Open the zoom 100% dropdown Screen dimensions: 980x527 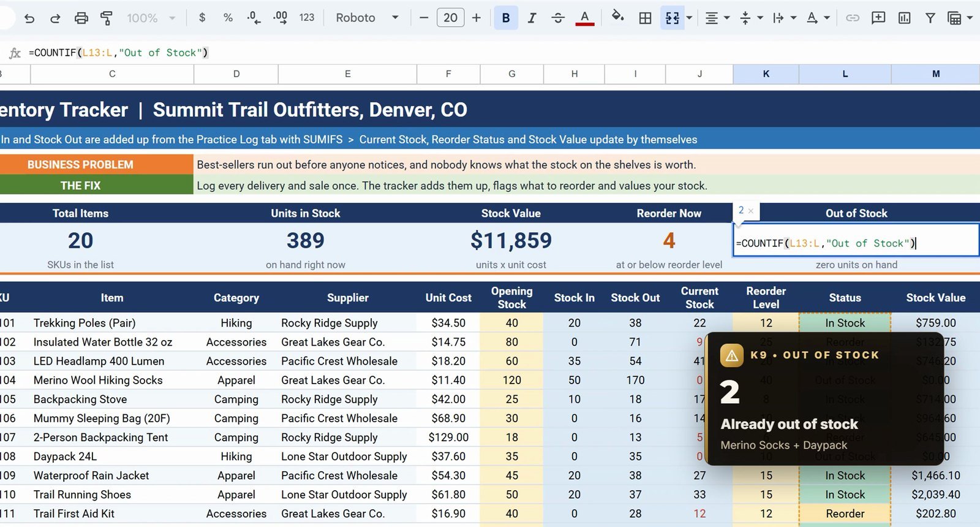pyautogui.click(x=151, y=18)
